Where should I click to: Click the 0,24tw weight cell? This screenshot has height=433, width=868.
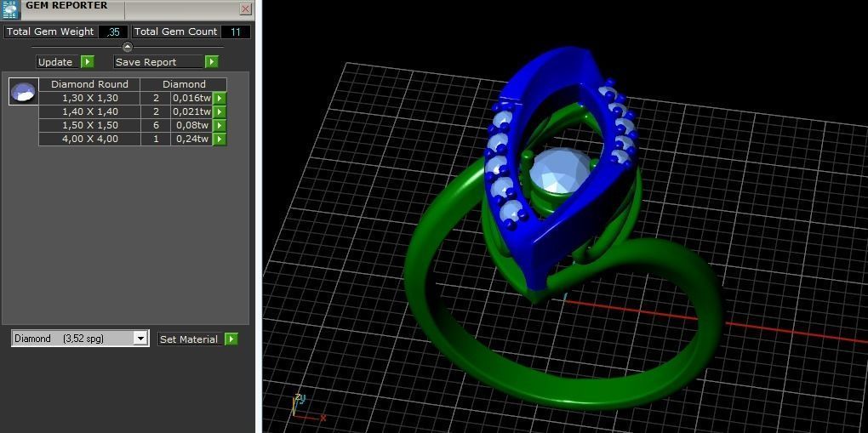click(x=191, y=139)
